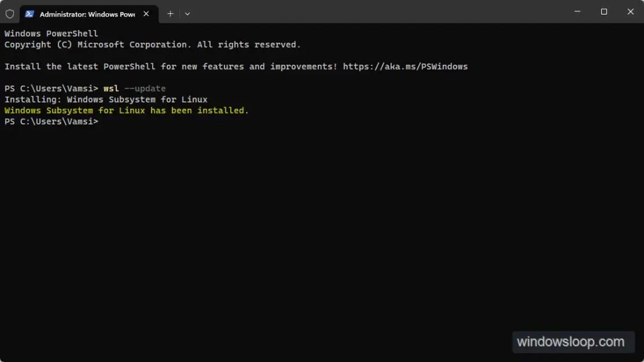Viewport: 644px width, 362px height.
Task: Click the Microsoft Corporation copyright line
Action: click(152, 45)
